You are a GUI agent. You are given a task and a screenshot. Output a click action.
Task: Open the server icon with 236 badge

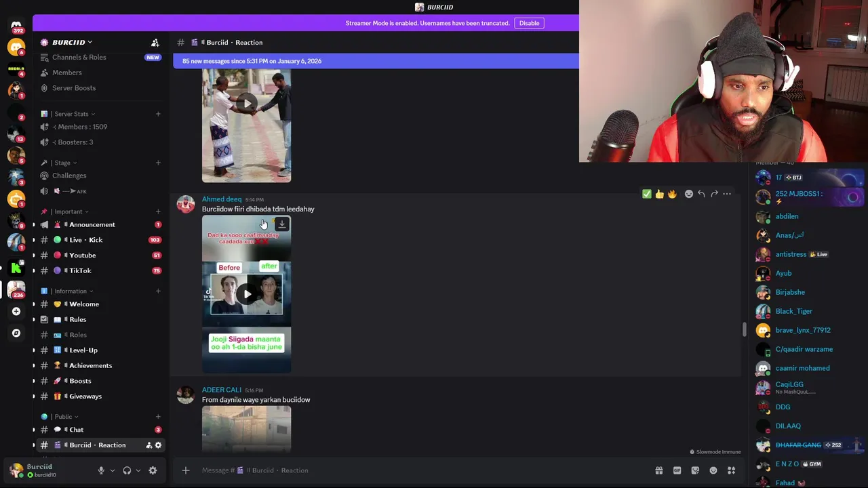click(16, 289)
